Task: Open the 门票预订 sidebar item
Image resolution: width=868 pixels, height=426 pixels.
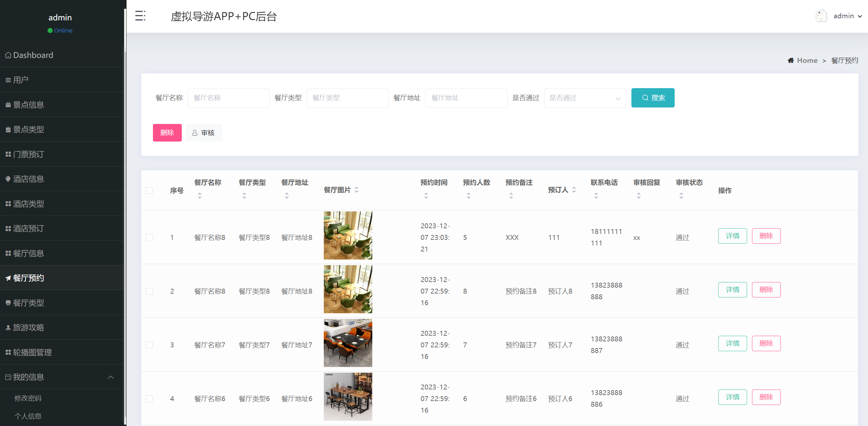Action: click(28, 154)
